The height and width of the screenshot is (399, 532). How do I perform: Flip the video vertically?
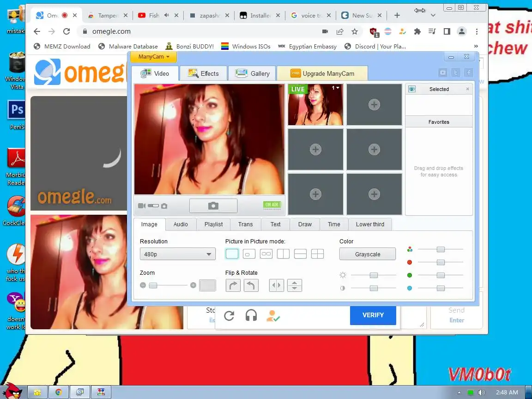(295, 285)
